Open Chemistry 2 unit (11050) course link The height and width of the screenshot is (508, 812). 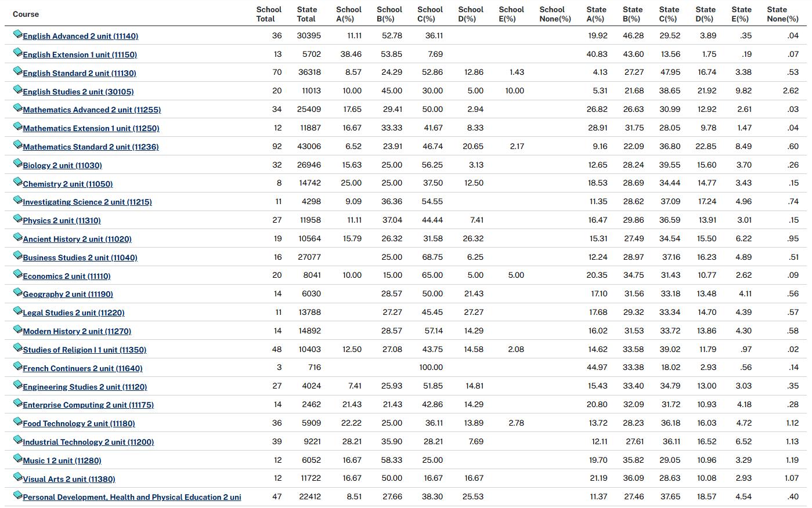click(x=68, y=184)
